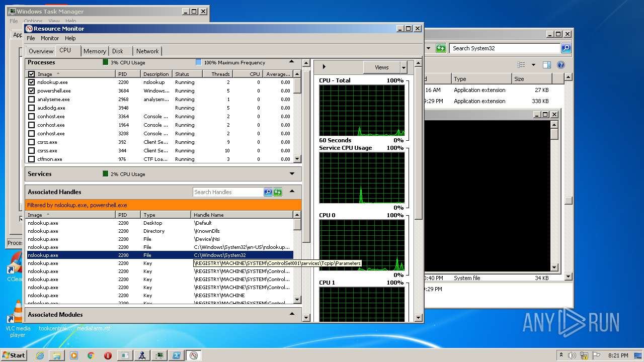Switch to the Memory tab
644x362 pixels.
point(95,51)
